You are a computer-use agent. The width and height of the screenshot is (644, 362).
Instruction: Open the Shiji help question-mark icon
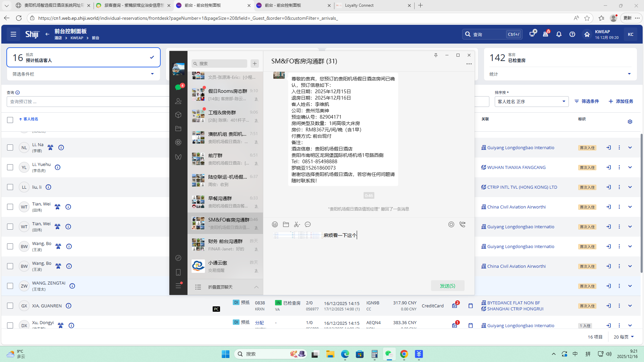click(572, 34)
